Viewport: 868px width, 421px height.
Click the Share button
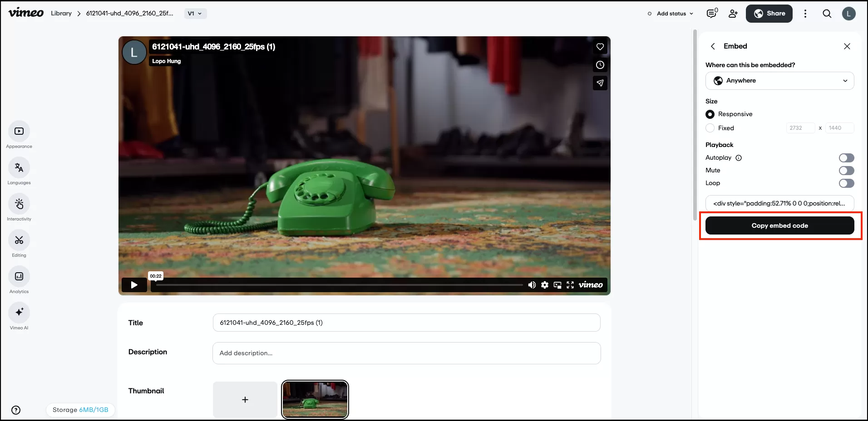pyautogui.click(x=769, y=14)
